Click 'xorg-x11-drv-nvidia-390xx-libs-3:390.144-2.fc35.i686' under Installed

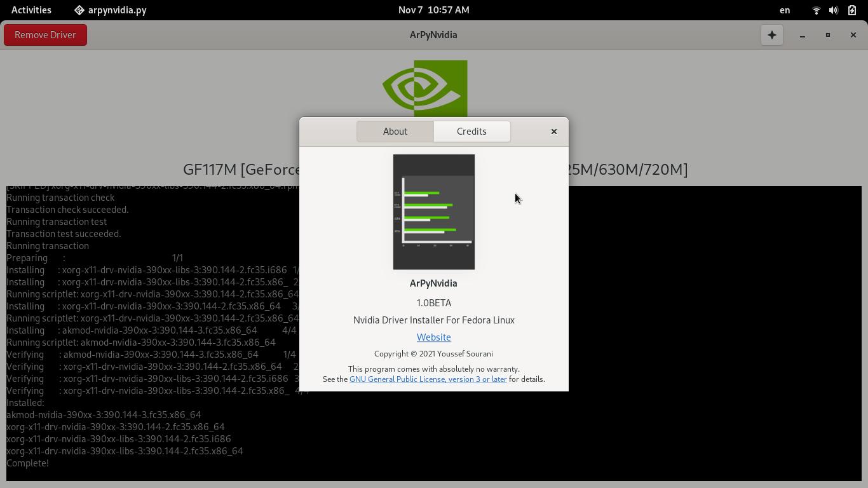click(x=119, y=439)
